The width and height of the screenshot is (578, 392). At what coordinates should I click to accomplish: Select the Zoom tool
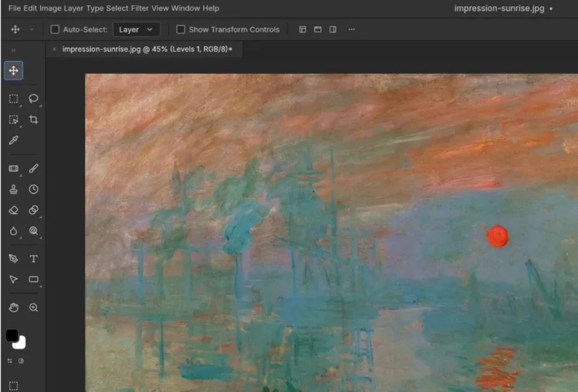coord(34,307)
